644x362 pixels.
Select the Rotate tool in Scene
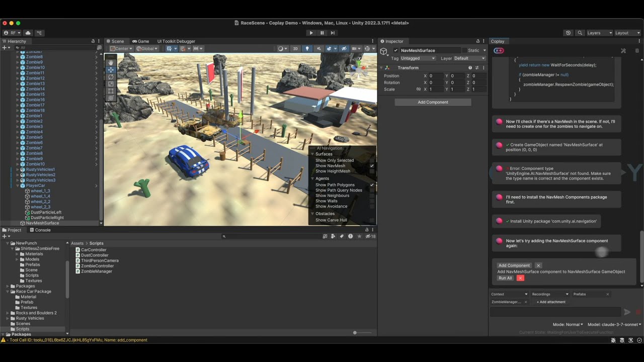111,77
